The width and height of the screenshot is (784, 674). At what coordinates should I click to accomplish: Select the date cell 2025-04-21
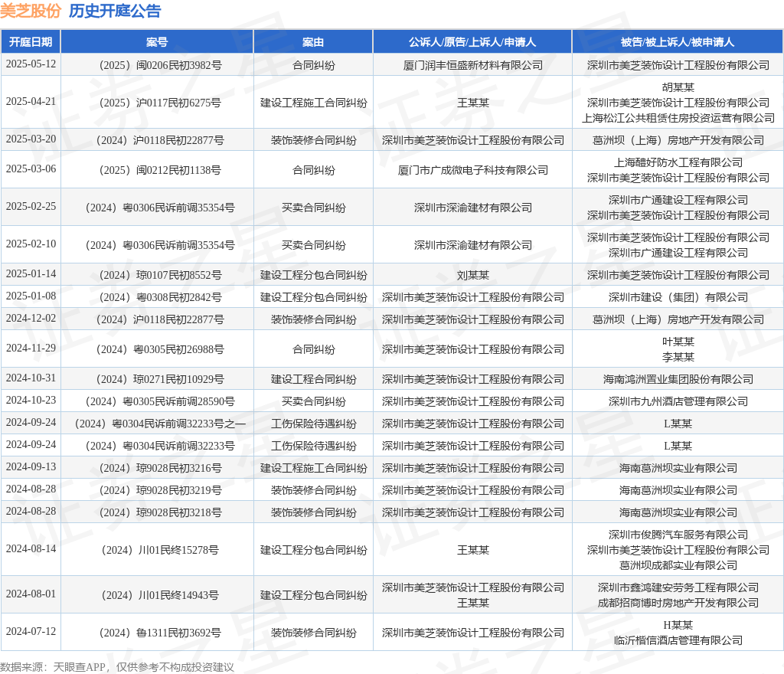click(31, 102)
